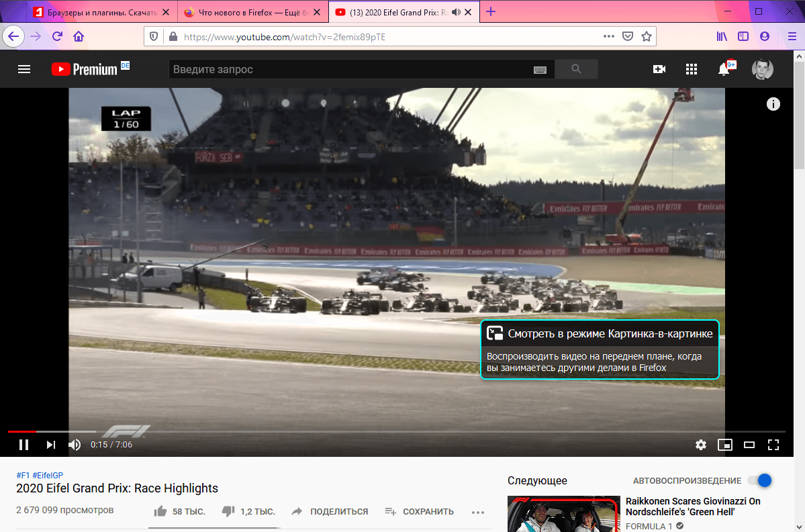Mute the YouTube tab via speaker icon
Viewport: 805px width, 532px height.
tap(456, 12)
